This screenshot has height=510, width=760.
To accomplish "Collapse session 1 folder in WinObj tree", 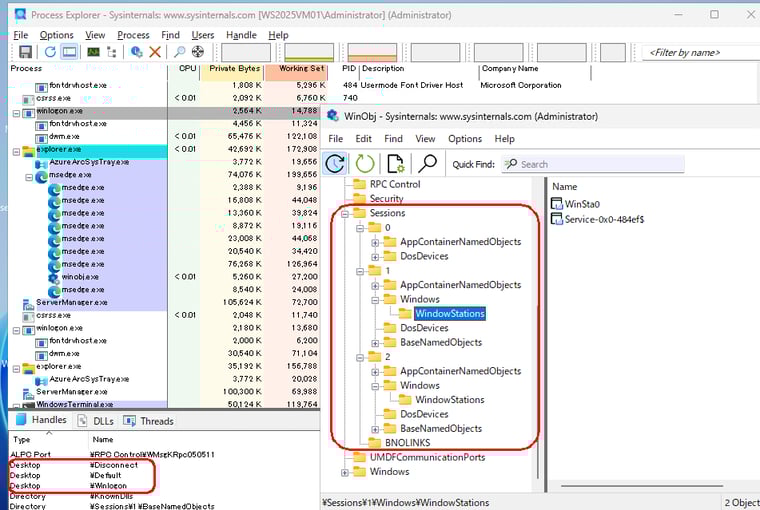I will 360,271.
